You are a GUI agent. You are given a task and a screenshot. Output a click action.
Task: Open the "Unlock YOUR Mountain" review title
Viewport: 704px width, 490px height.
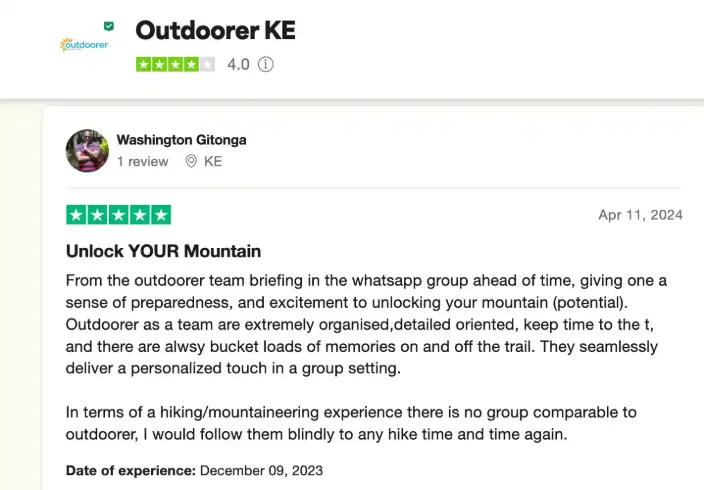click(163, 251)
